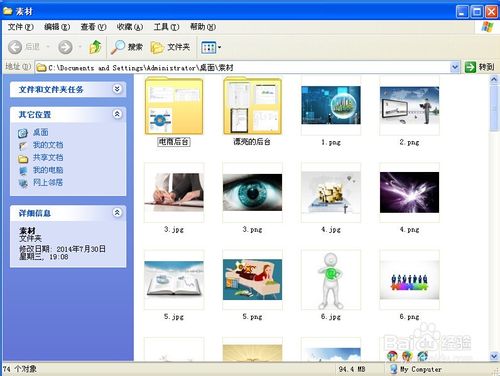Open the Back button history dropdown arrow

pyautogui.click(x=48, y=47)
